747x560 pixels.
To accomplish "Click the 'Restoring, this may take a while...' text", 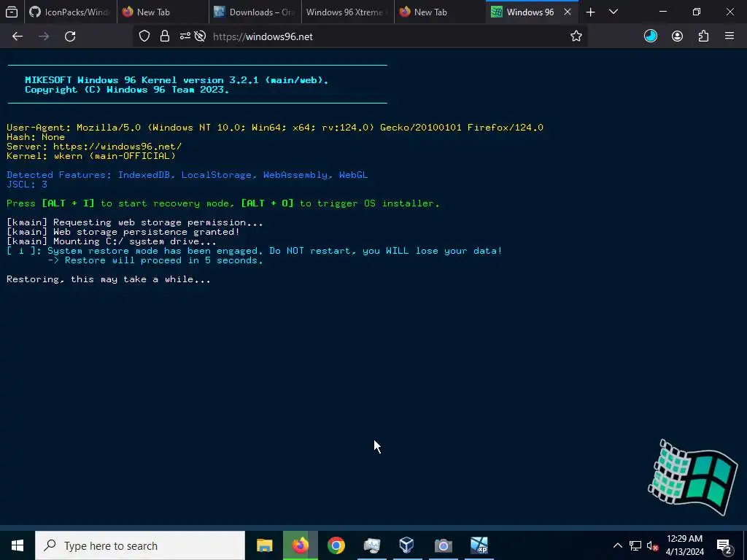I will click(109, 279).
